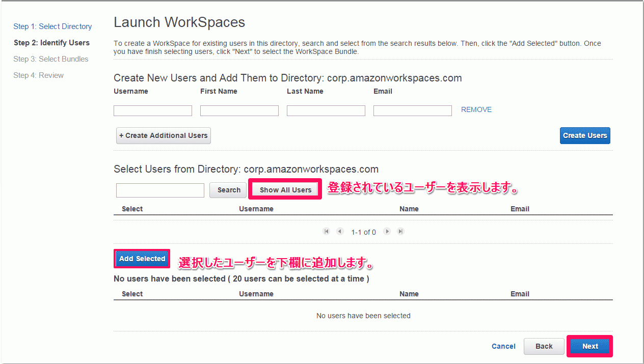Click the '1-1 of 0' pagination text
The image size is (644, 364).
[x=363, y=232]
